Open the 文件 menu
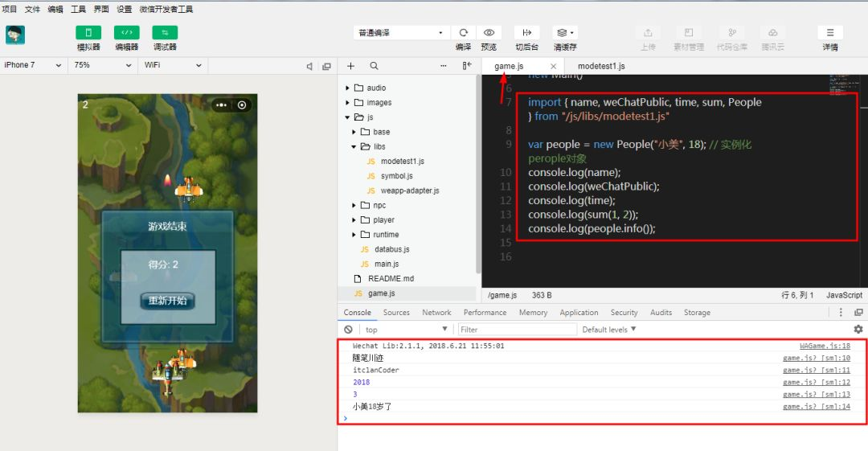 (x=33, y=9)
